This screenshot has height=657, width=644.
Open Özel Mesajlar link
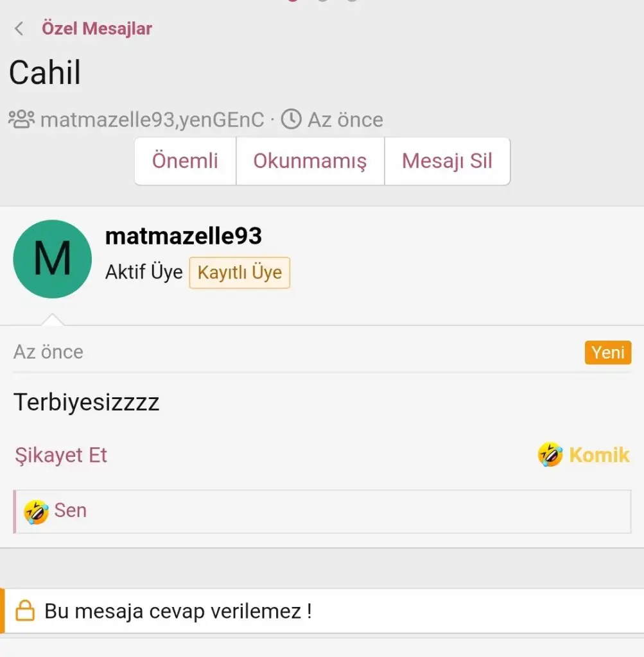[x=97, y=28]
